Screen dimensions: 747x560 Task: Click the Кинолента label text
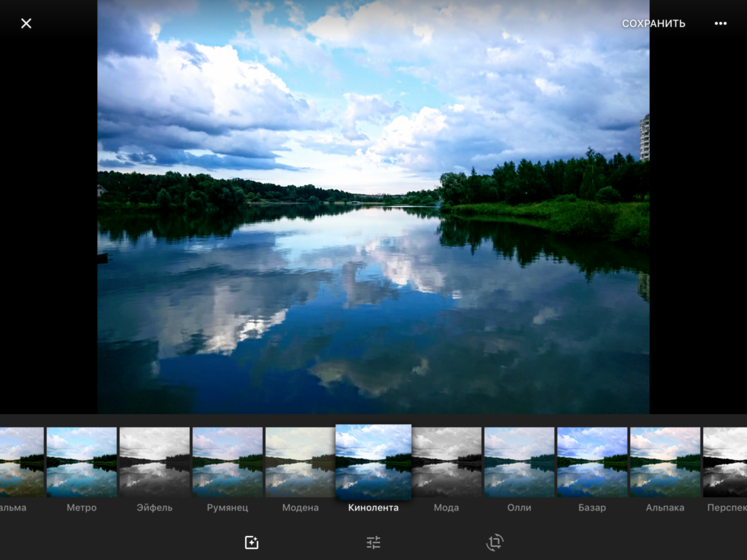pos(373,507)
